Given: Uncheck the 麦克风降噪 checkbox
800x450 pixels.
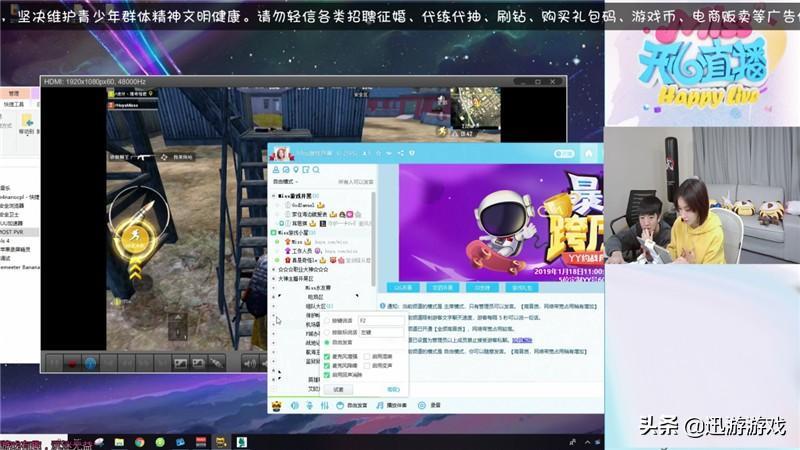Looking at the screenshot, I should (327, 365).
